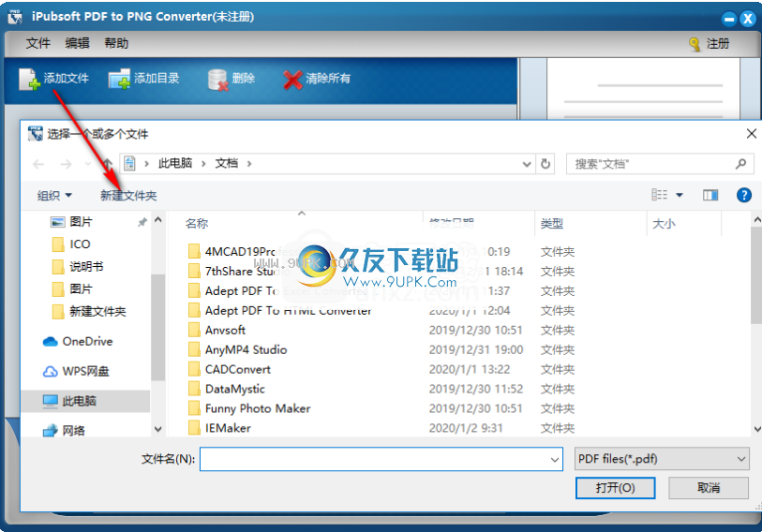Image resolution: width=762 pixels, height=532 pixels.
Task: Click the 清除所有 red X icon
Action: pyautogui.click(x=292, y=80)
